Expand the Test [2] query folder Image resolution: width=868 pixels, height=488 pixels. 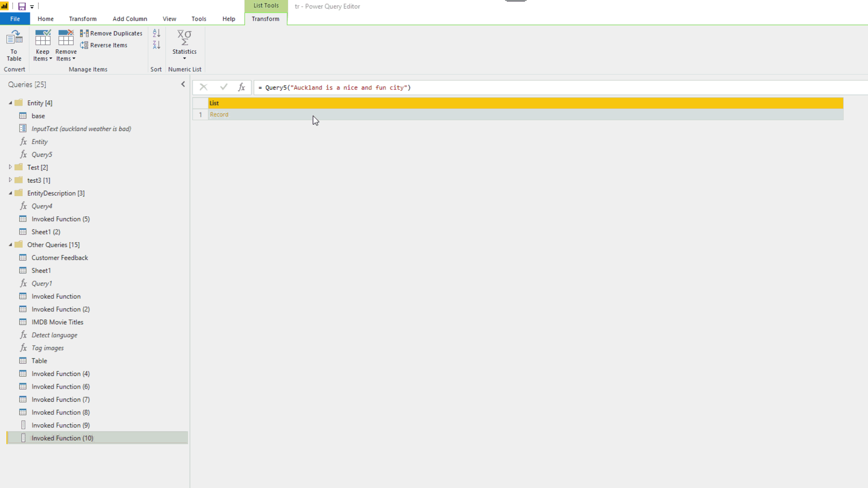point(10,167)
